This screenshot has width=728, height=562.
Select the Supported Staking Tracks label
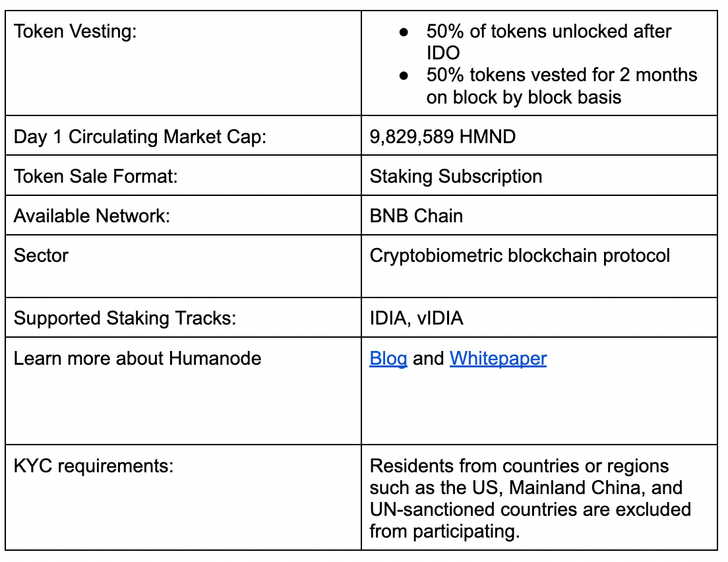(x=125, y=319)
